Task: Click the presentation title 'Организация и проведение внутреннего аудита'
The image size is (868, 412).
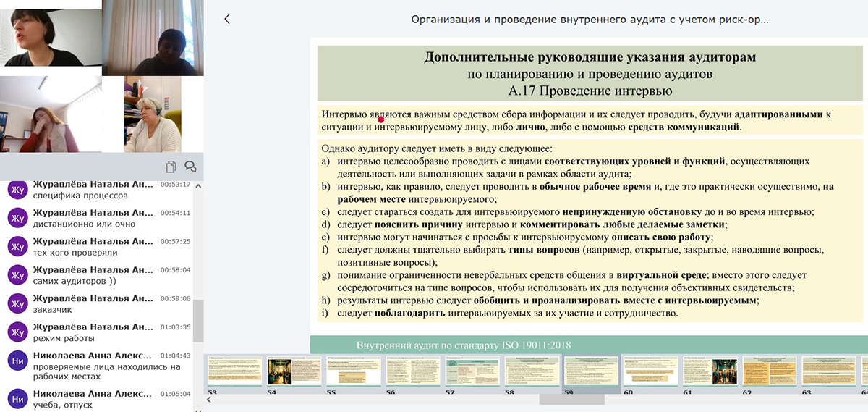Action: pos(590,20)
